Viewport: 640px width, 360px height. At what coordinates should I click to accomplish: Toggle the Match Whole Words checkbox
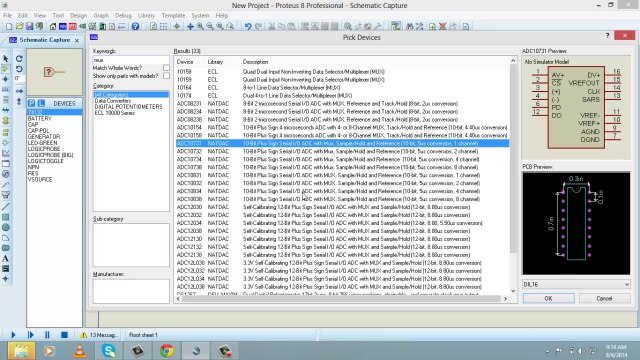pyautogui.click(x=166, y=68)
